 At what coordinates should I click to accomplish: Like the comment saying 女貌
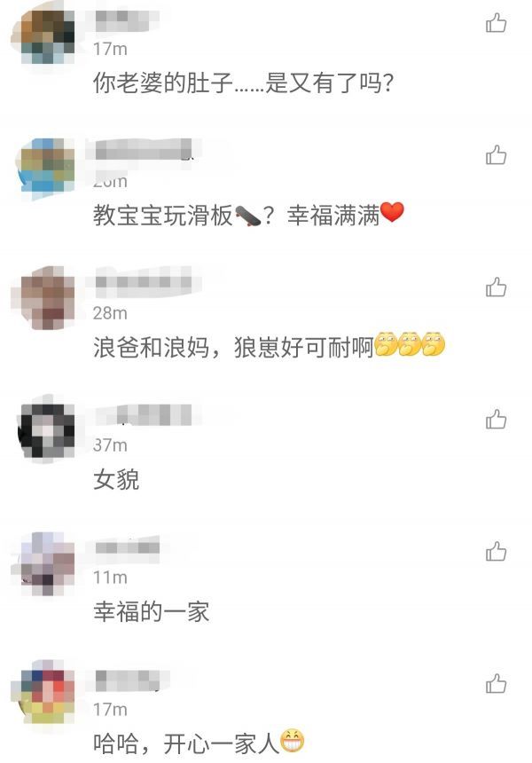tap(496, 420)
